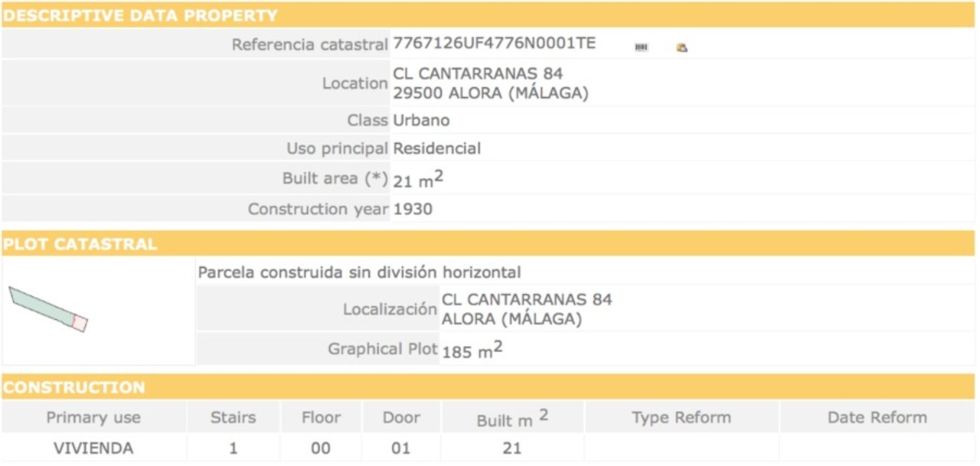Click the Date Reform column header
This screenshot has width=980, height=466.
877,418
